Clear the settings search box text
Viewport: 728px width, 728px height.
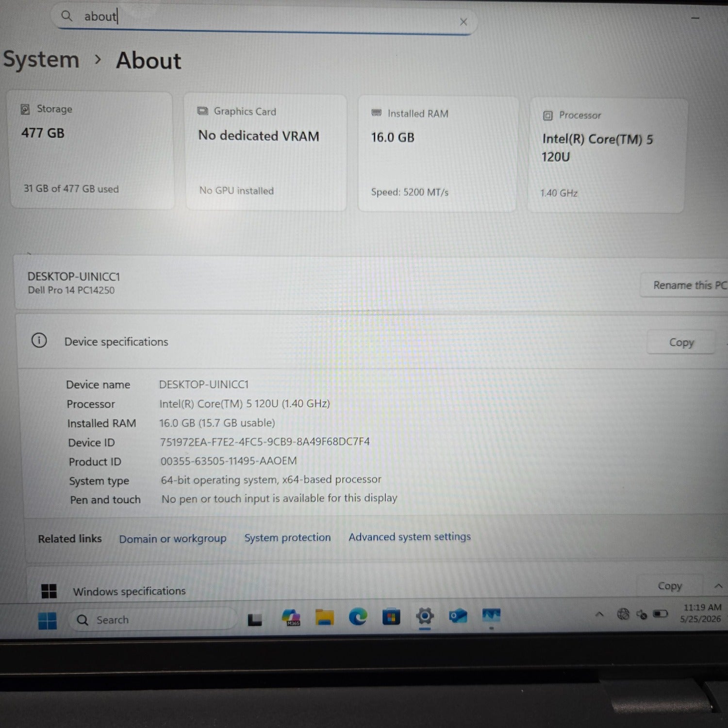tap(463, 22)
